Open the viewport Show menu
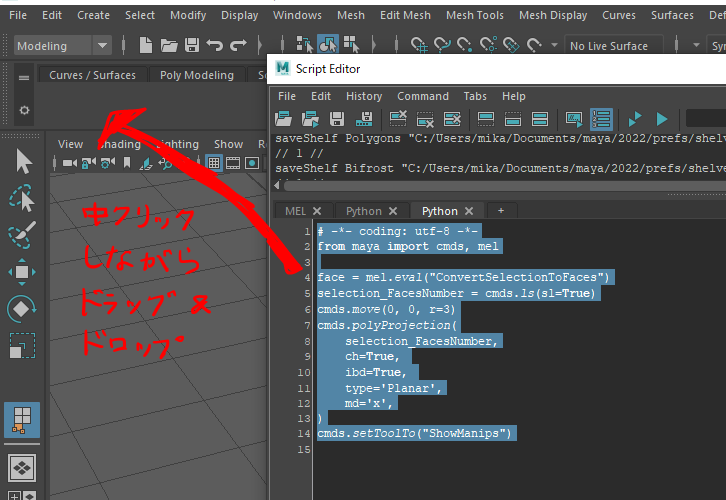This screenshot has height=500, width=726. coord(228,144)
